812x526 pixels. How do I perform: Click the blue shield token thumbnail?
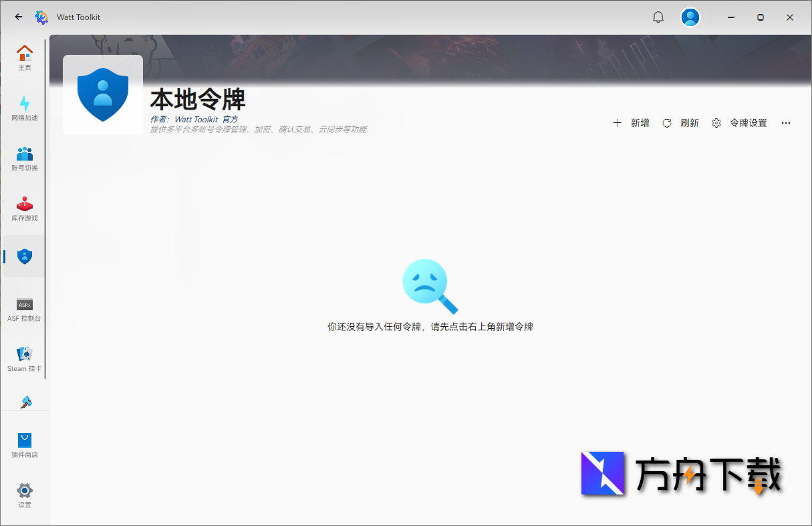click(102, 94)
